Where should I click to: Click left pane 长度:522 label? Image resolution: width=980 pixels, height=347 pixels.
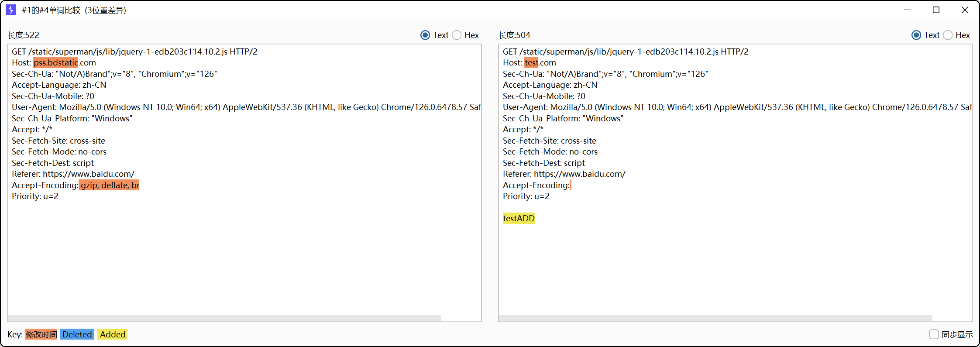pyautogui.click(x=24, y=35)
